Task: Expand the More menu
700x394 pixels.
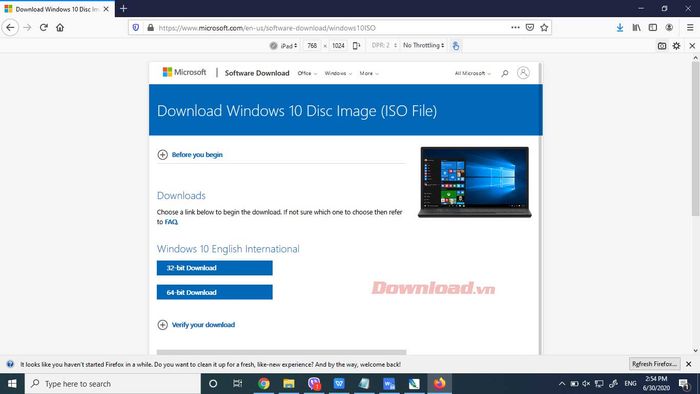Action: pos(369,73)
